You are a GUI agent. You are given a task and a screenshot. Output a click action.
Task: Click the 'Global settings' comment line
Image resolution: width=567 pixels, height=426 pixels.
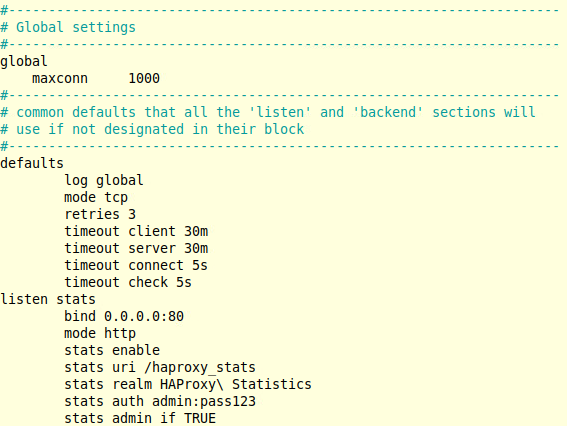68,27
